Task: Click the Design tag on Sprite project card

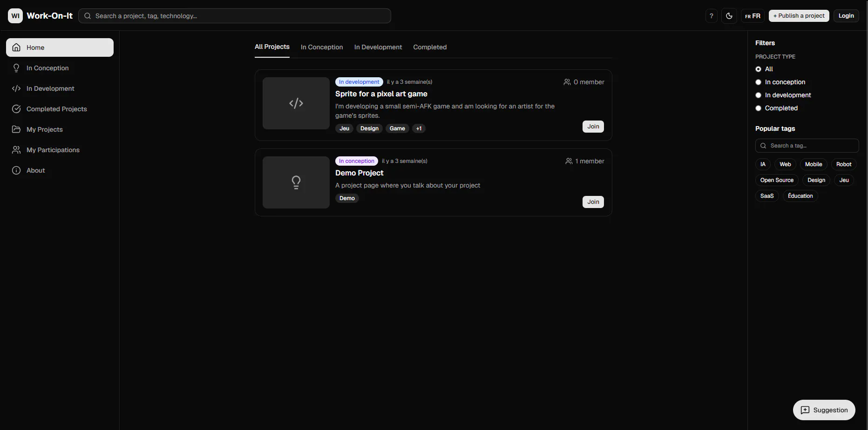Action: 369,128
